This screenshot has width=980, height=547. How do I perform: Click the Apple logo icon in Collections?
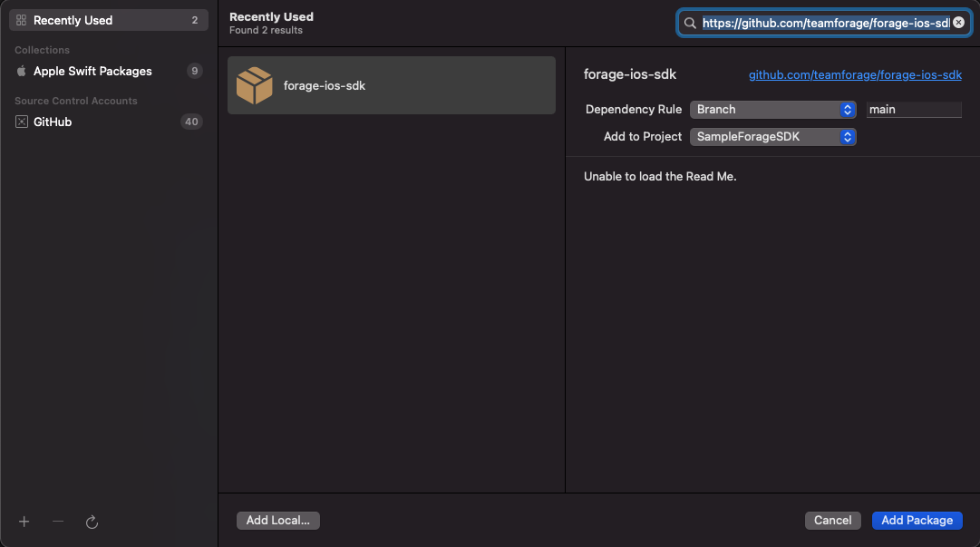(21, 71)
